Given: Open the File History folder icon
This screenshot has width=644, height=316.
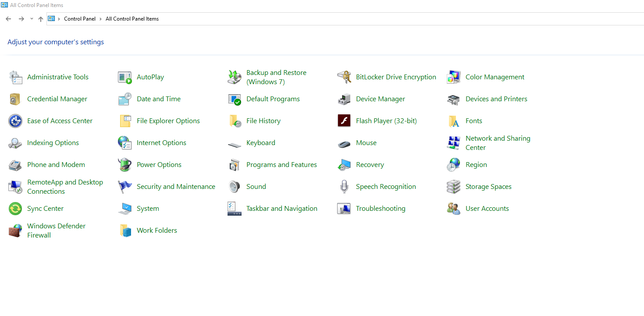Looking at the screenshot, I should click(235, 121).
